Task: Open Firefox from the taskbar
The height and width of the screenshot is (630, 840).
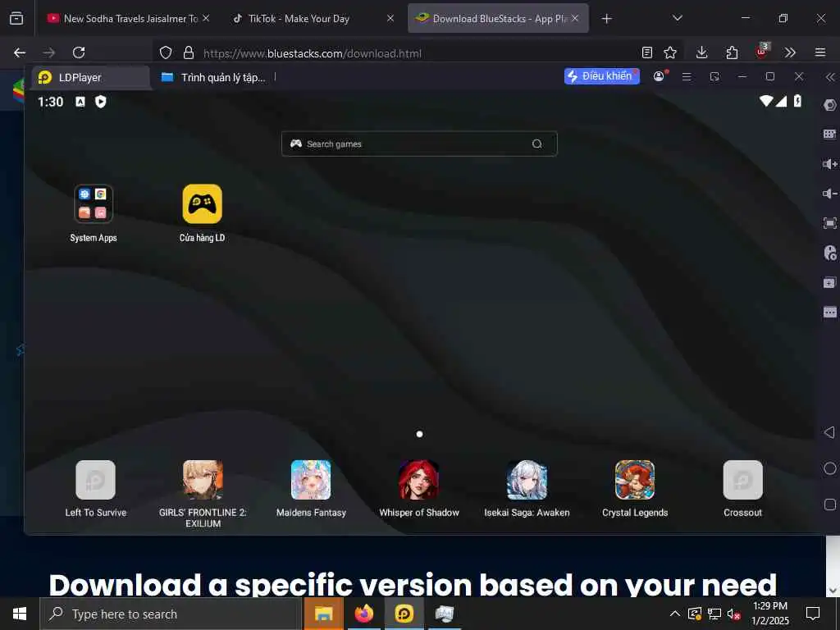Action: [x=363, y=614]
